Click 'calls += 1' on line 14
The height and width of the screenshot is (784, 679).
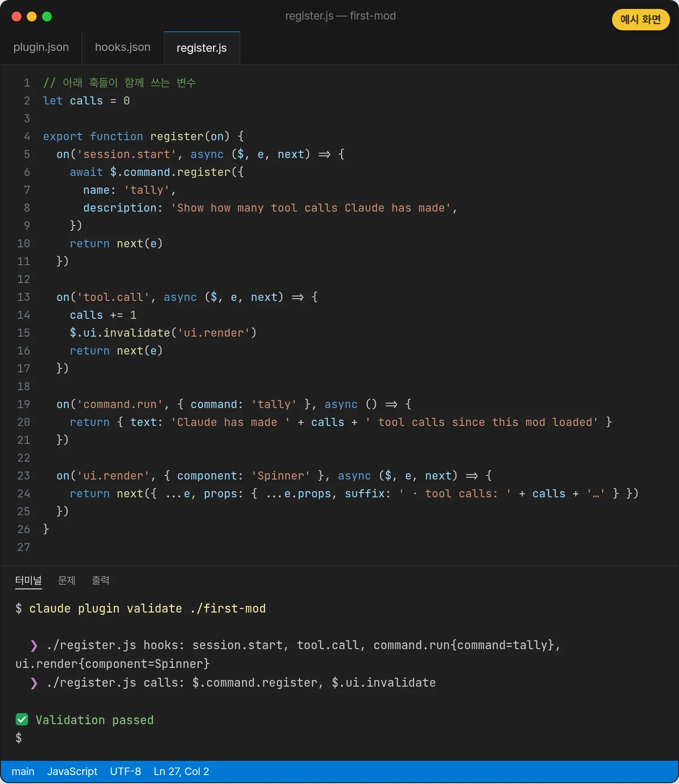point(103,315)
